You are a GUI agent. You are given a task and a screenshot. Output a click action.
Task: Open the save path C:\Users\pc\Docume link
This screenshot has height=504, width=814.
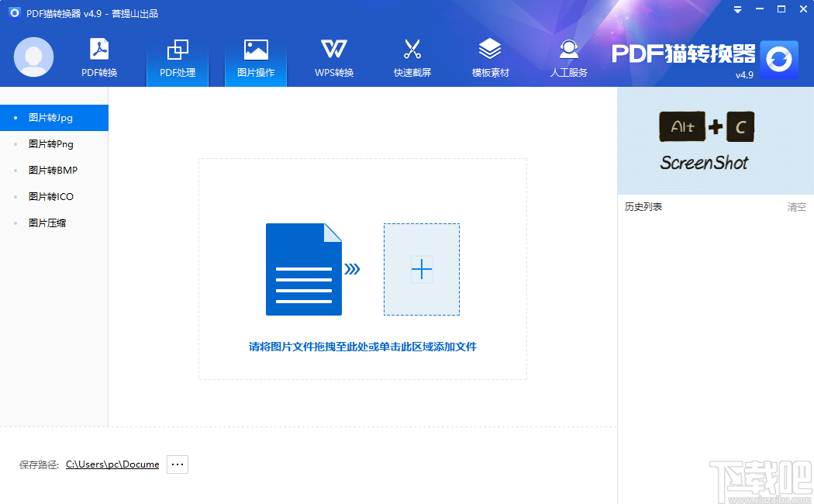click(x=112, y=464)
